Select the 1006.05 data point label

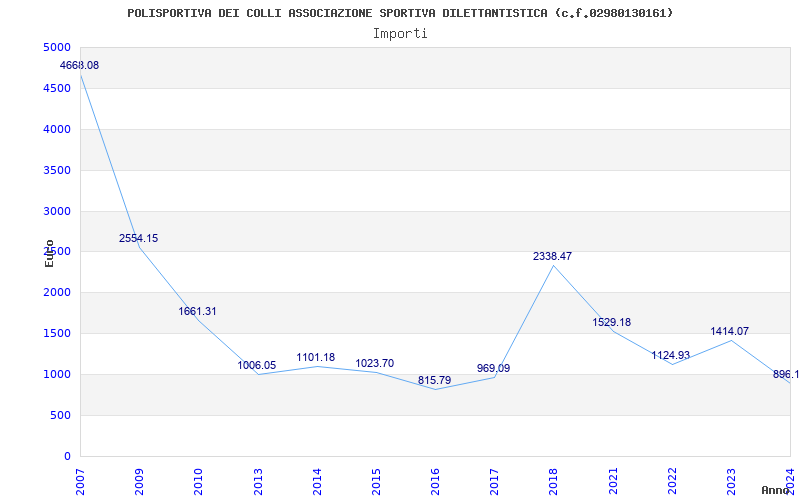(256, 366)
